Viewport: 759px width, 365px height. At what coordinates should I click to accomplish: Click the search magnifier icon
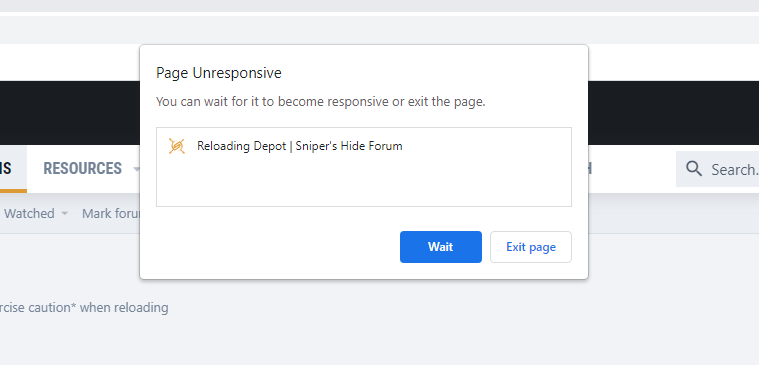click(694, 169)
